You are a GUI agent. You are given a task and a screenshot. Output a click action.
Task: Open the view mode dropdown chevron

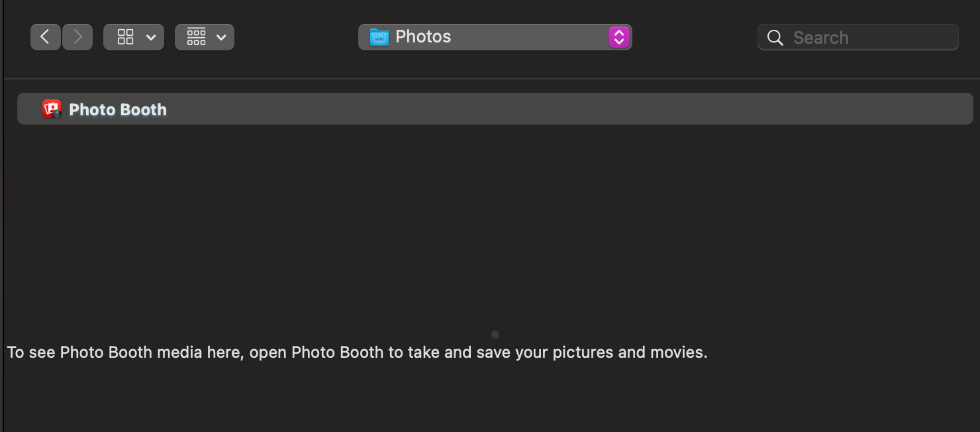[151, 37]
